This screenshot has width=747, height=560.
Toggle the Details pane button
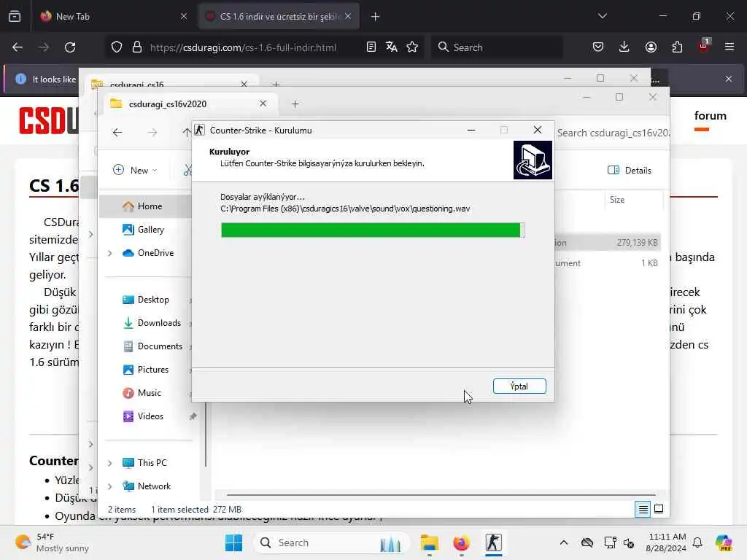629,171
